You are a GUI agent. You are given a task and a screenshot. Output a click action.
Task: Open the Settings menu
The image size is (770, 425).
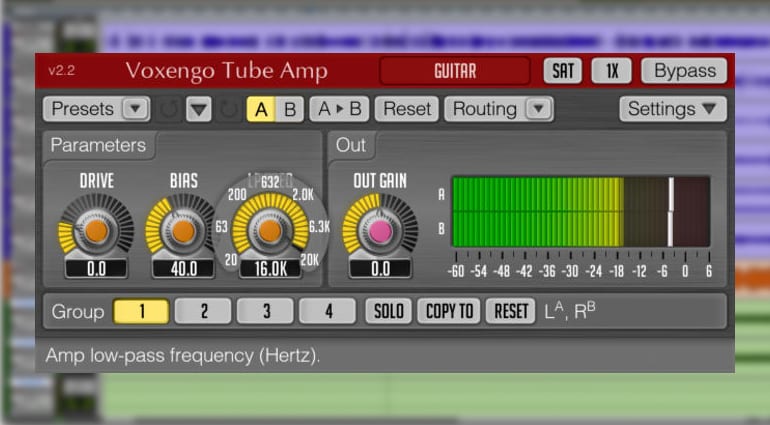click(673, 109)
